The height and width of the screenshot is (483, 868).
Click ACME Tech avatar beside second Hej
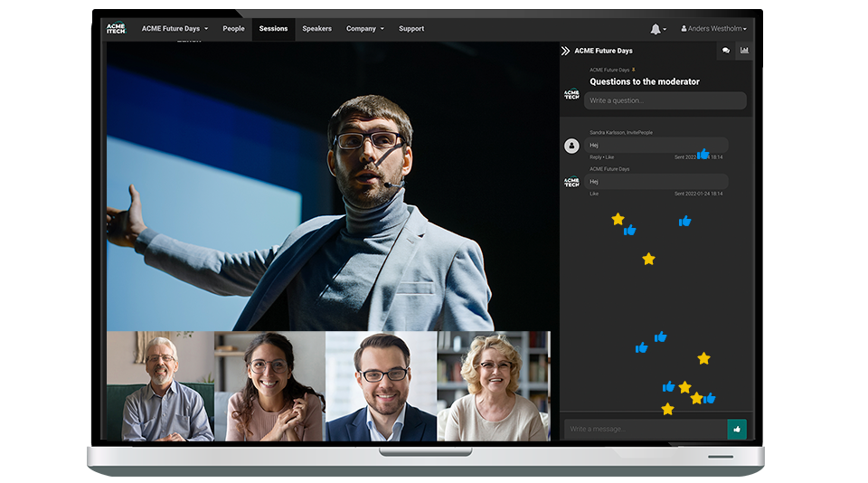(x=571, y=182)
